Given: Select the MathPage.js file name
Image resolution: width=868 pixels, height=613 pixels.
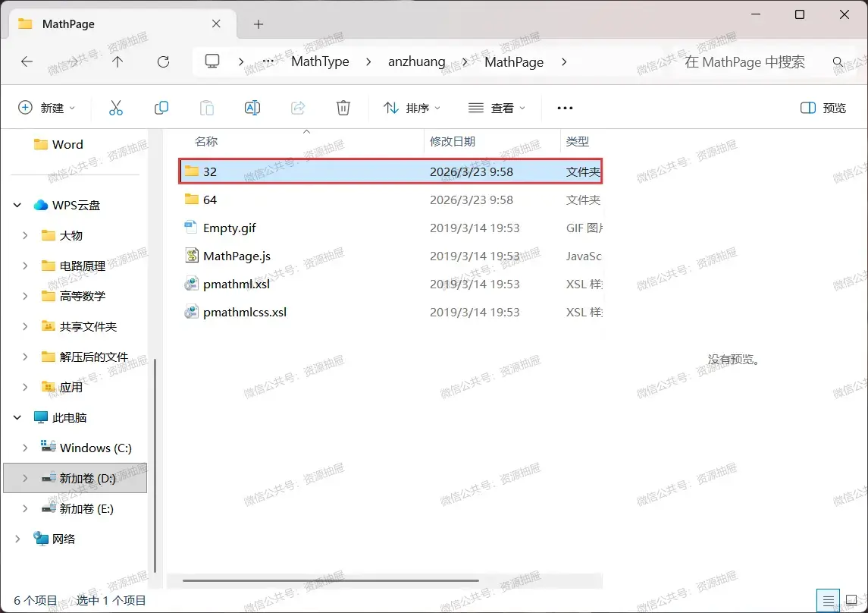Looking at the screenshot, I should tap(237, 256).
